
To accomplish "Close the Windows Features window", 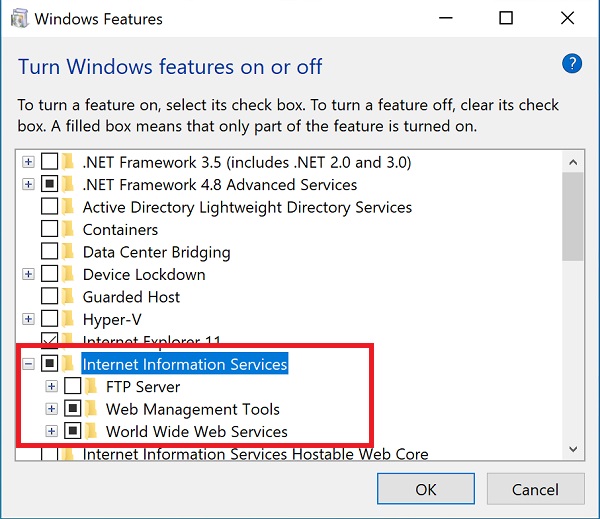I will (x=567, y=18).
